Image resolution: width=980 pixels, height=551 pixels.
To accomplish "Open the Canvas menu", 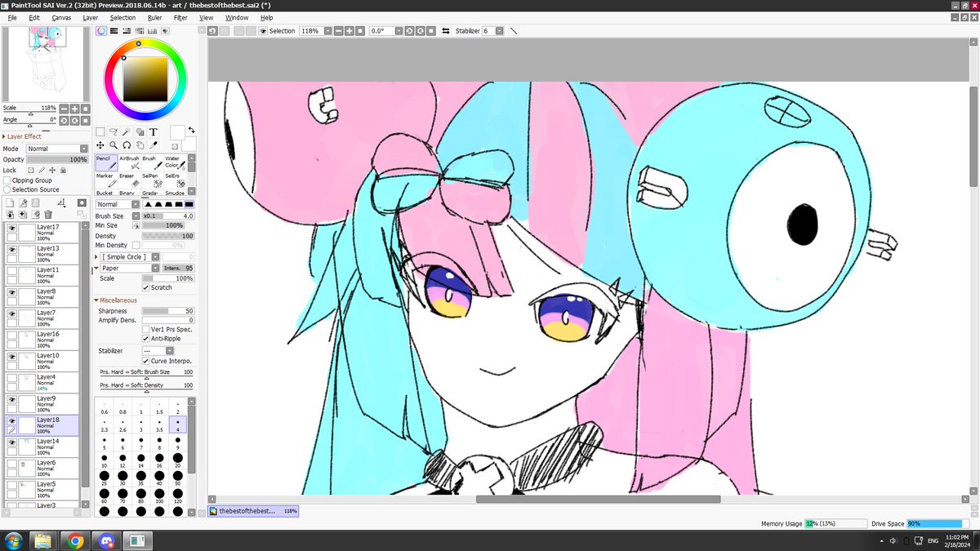I will [x=61, y=17].
